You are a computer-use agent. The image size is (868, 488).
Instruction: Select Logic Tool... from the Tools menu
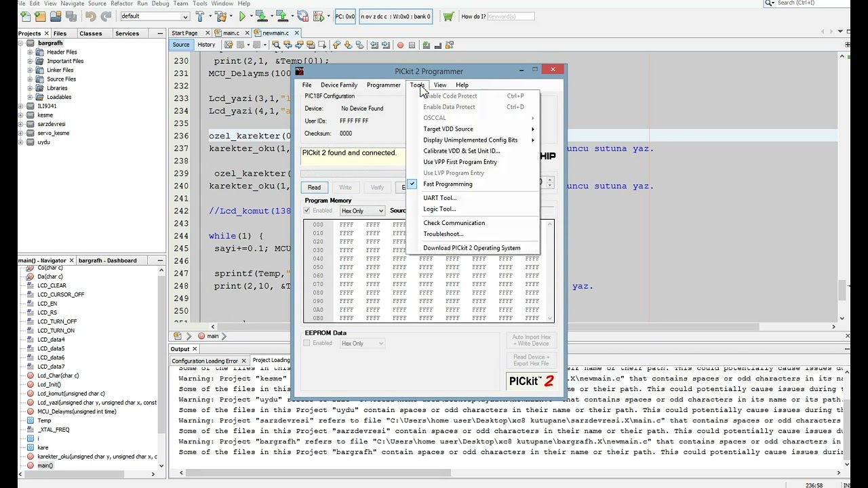tap(473, 209)
